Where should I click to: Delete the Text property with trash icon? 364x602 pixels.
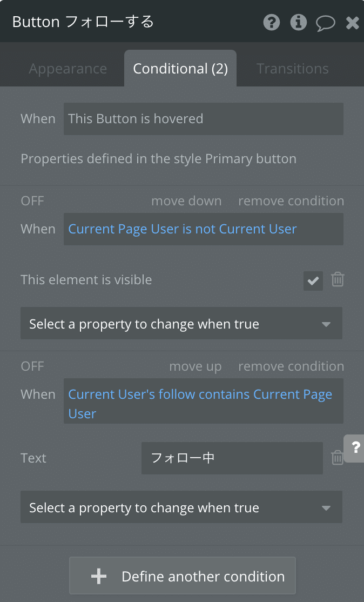click(x=337, y=457)
